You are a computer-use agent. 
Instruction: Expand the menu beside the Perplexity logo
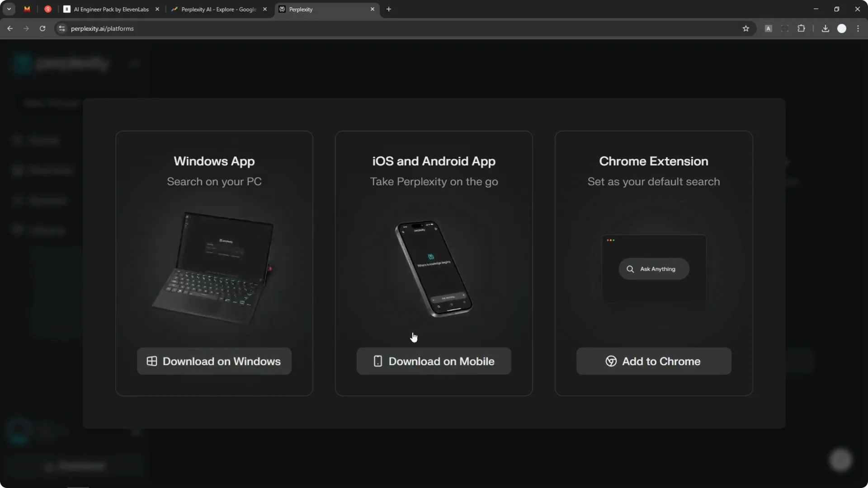pos(134,63)
